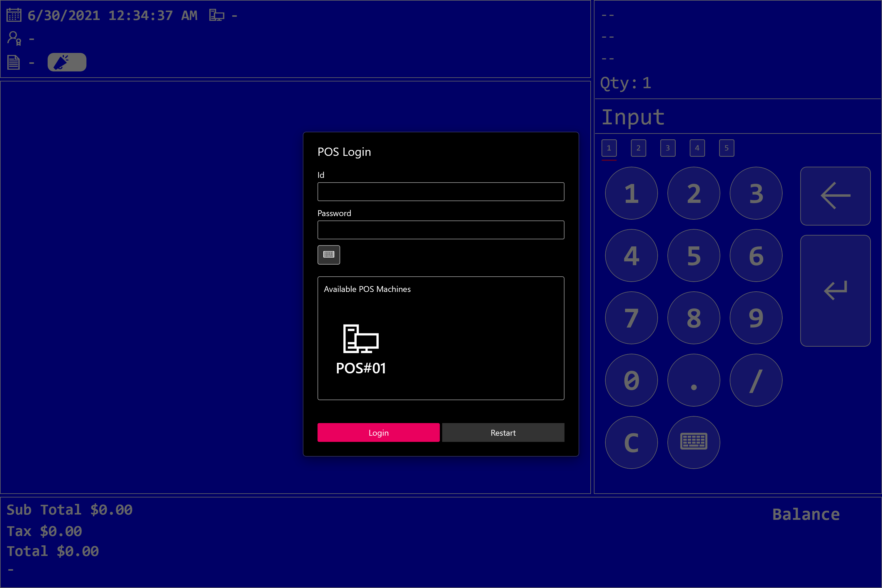
Task: Switch to input tab 5
Action: point(727,148)
